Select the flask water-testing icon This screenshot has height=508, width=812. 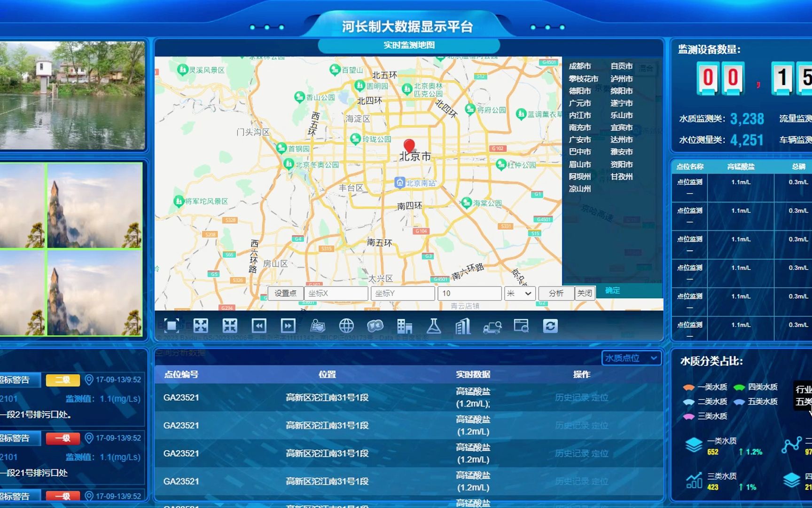(x=434, y=325)
